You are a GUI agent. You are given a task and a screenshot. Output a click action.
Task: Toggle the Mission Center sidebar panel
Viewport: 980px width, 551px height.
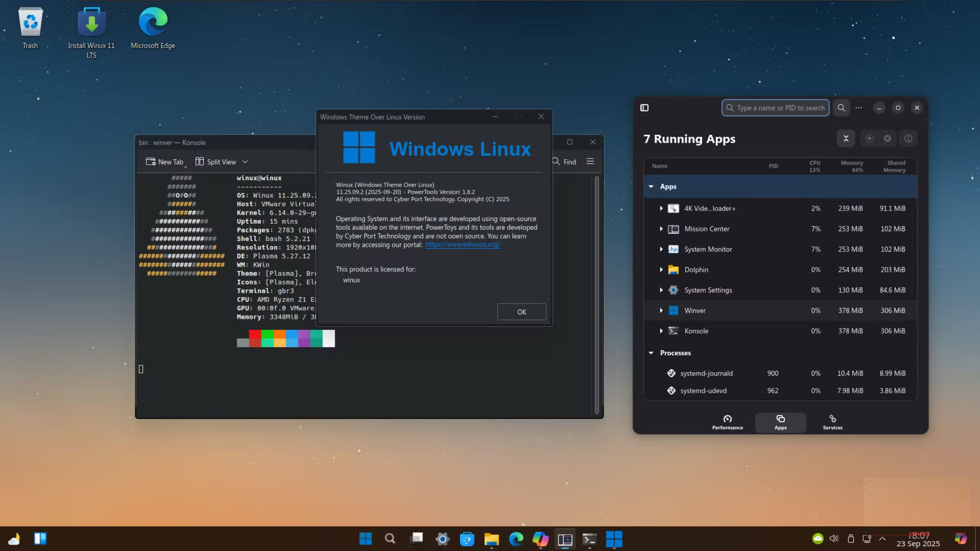coord(645,108)
